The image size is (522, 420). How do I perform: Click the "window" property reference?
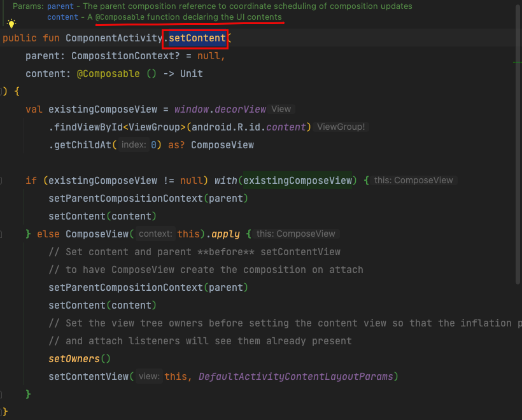(192, 109)
